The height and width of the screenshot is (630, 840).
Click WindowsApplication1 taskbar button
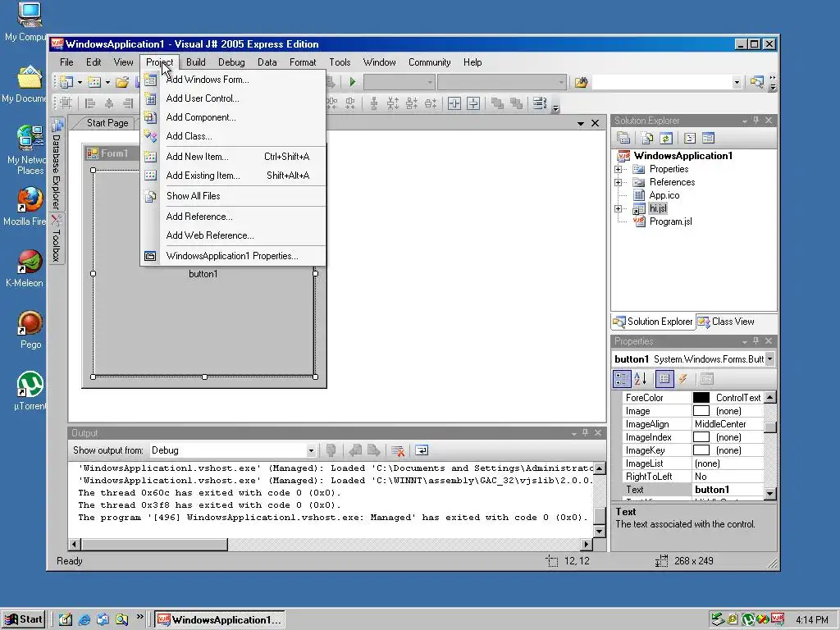[x=220, y=620]
